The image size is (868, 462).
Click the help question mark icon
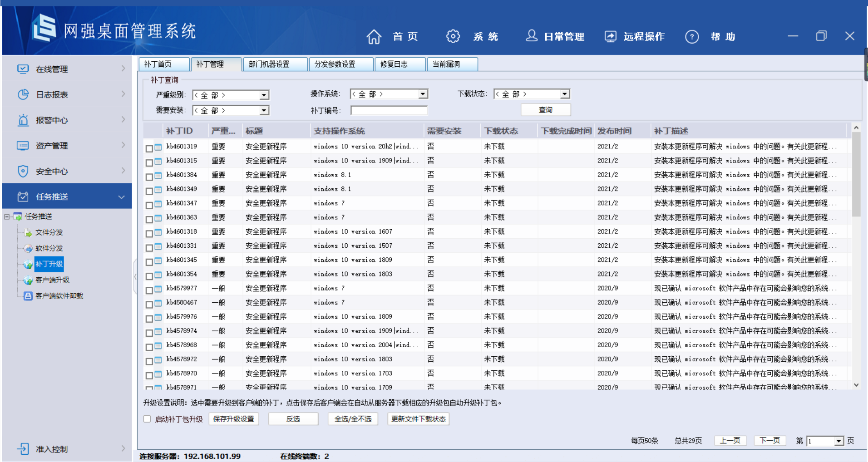click(x=692, y=37)
